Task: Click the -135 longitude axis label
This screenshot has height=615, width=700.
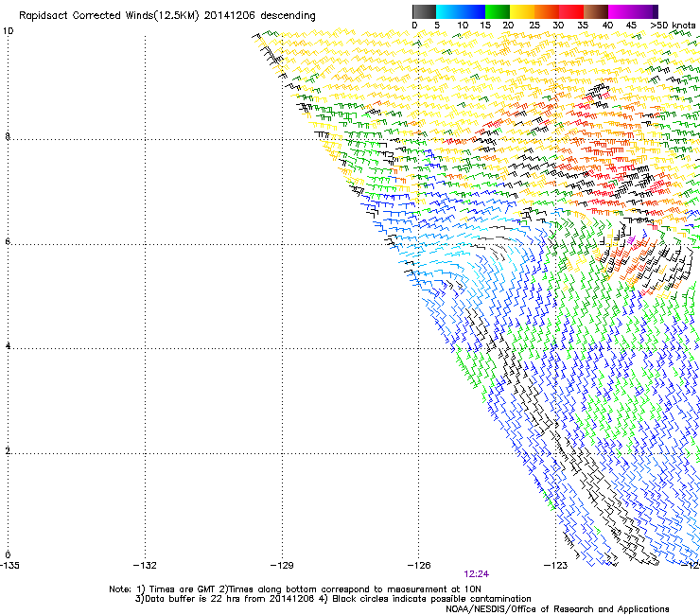Action: point(9,566)
